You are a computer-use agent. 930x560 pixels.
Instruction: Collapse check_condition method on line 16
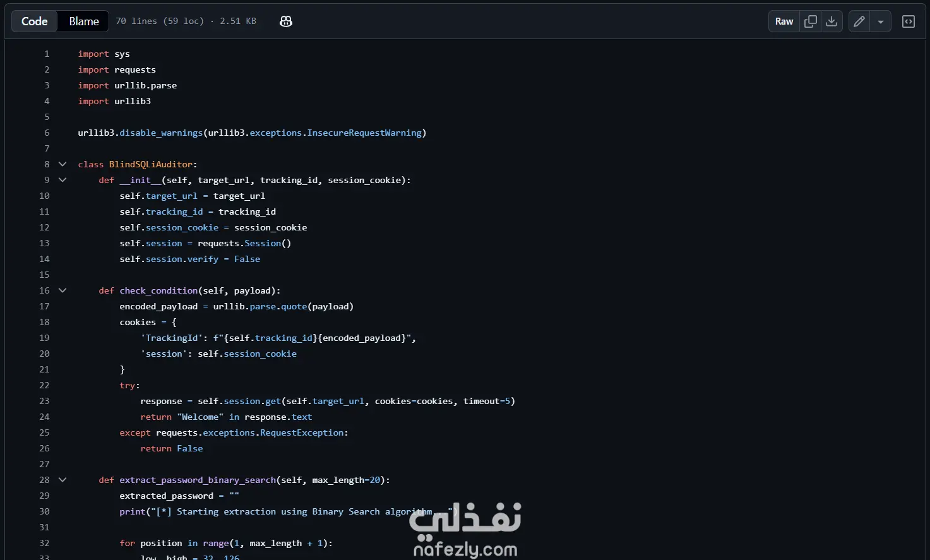pos(63,290)
